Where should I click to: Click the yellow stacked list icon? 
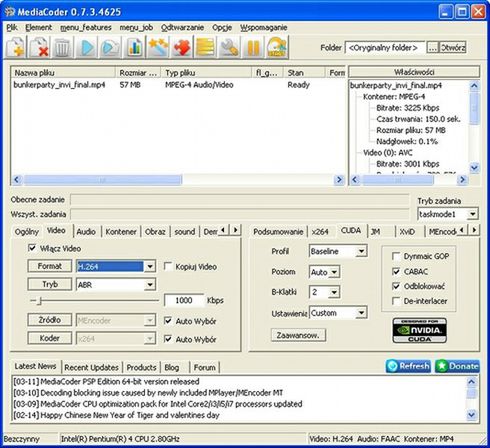point(205,47)
